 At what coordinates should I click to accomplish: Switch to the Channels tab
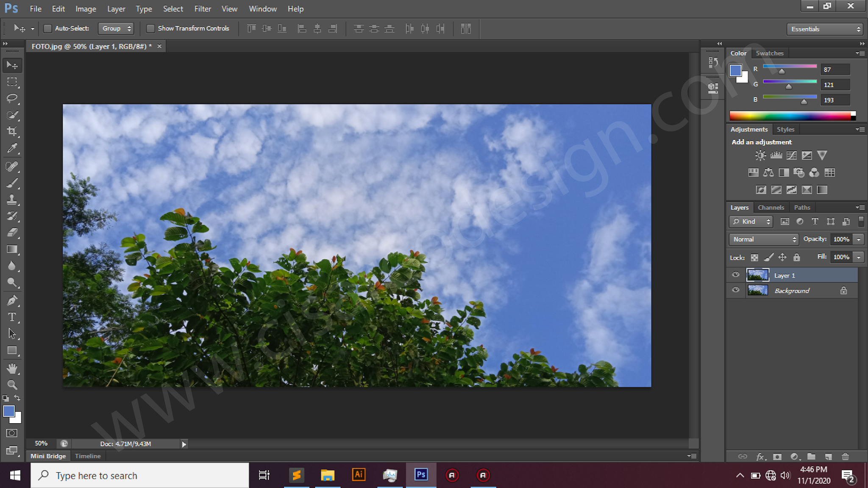point(771,208)
